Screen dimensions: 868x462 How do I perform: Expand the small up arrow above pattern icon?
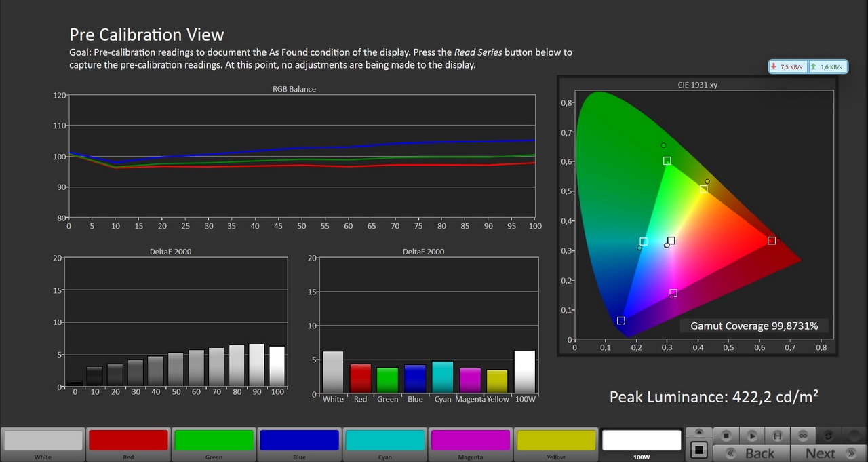pyautogui.click(x=699, y=432)
